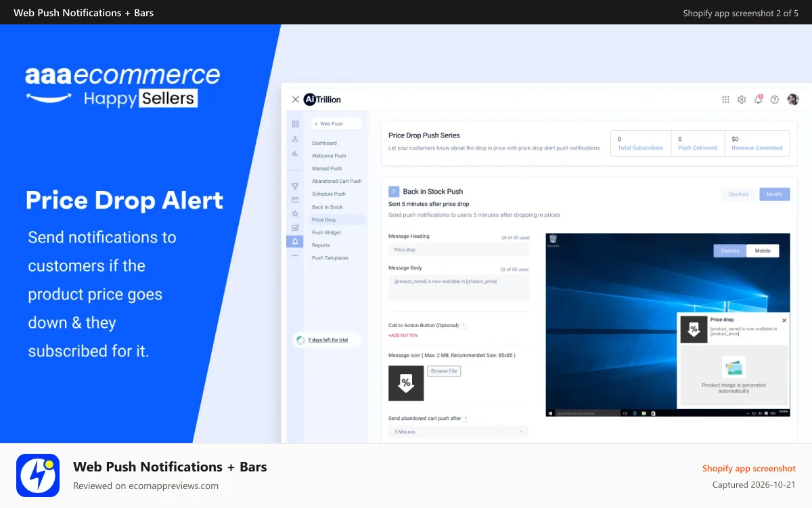Close the AiTrillion panel with the X icon

click(x=295, y=100)
